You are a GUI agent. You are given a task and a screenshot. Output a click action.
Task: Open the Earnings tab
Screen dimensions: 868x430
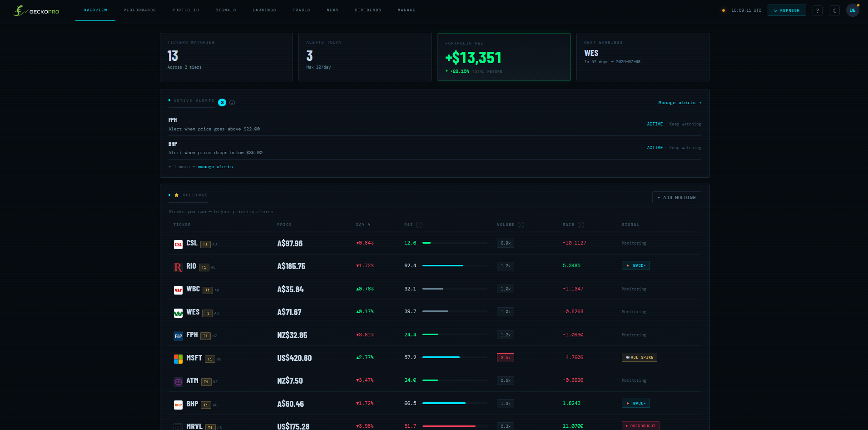tap(264, 10)
